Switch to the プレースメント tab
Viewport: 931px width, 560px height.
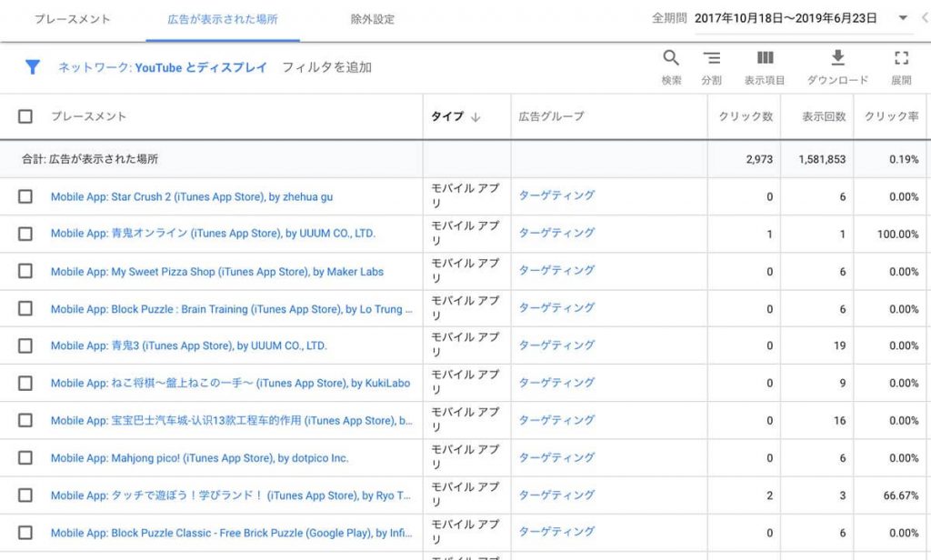tap(73, 19)
